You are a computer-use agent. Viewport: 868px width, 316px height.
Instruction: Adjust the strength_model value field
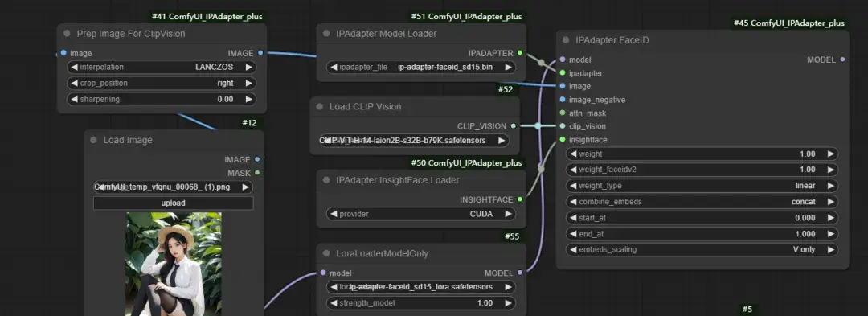421,302
